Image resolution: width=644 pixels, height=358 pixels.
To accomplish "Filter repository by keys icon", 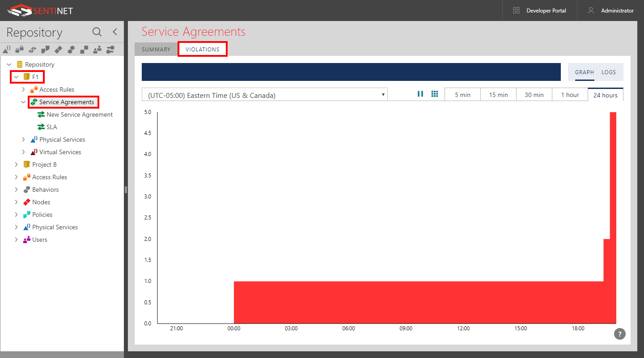I will [x=110, y=49].
